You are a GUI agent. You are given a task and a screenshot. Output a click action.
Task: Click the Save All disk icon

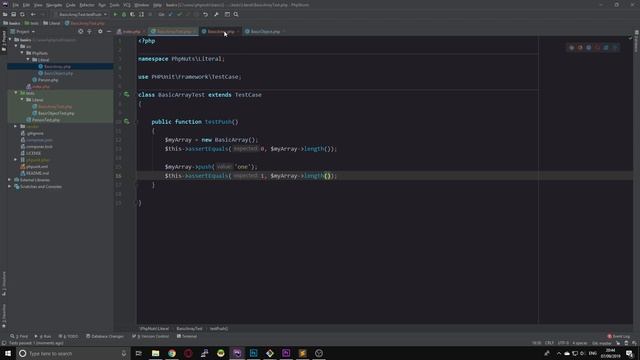click(x=13, y=14)
